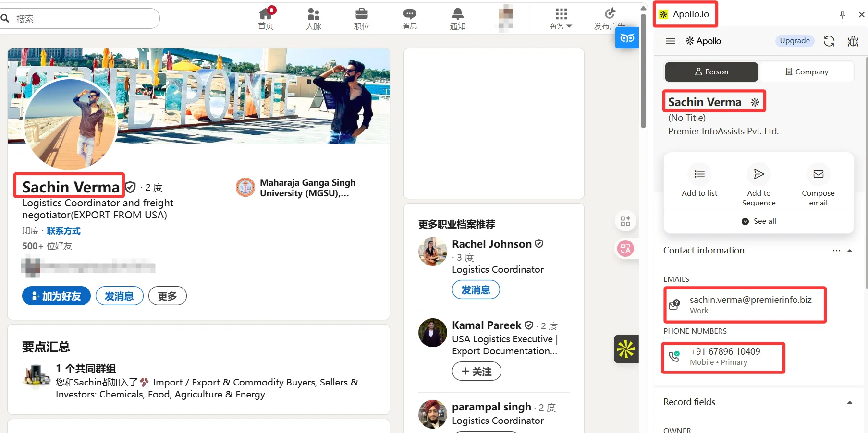Image resolution: width=868 pixels, height=433 pixels.
Task: Click the pink translate floating icon
Action: (x=625, y=249)
